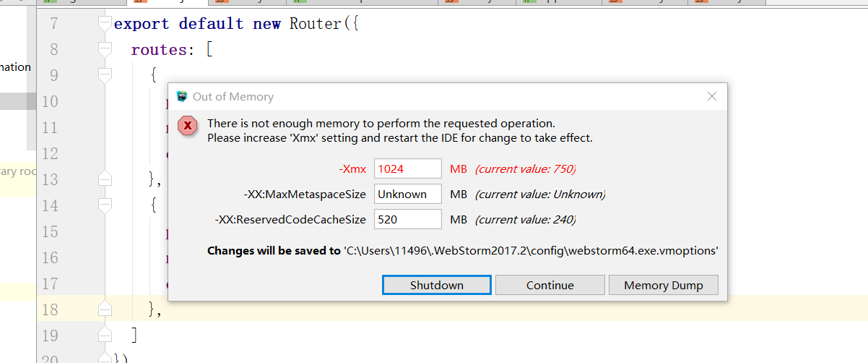
Task: Click the closing bracket on line 19
Action: tap(134, 335)
